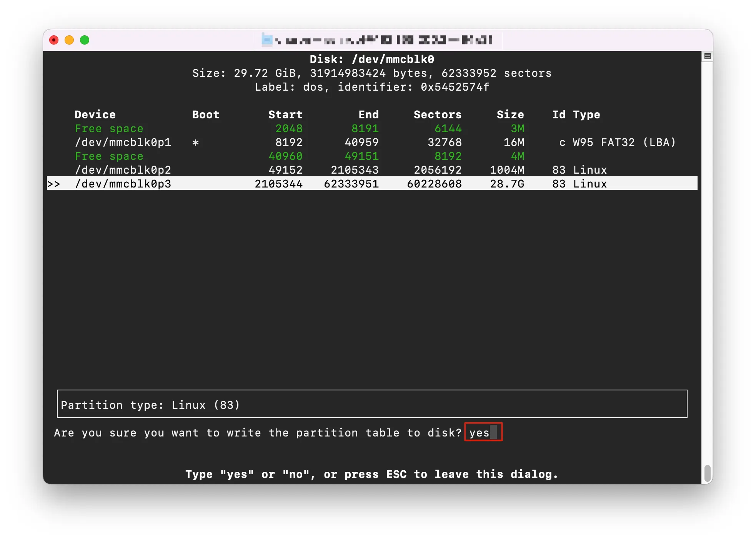Click the 28.7G size value
Viewport: 756px width, 541px height.
click(x=507, y=184)
